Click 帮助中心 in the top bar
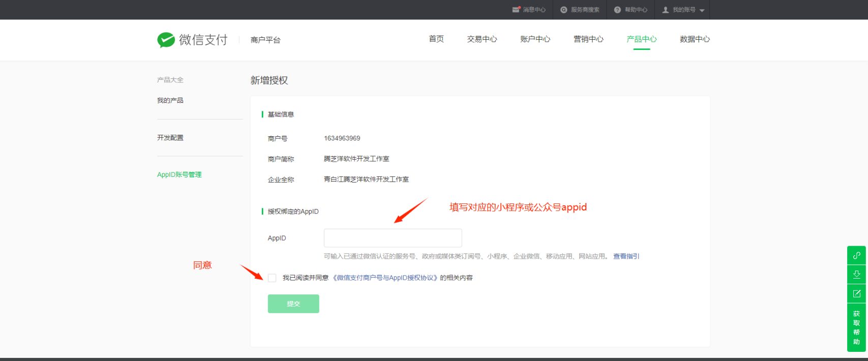Viewport: 868px width, 361px height. click(x=636, y=10)
